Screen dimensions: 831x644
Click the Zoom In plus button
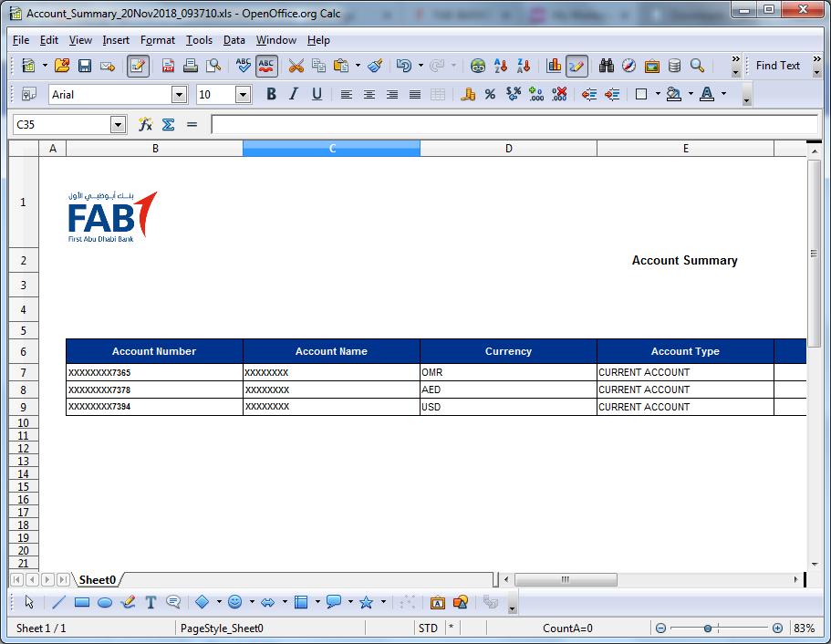coord(777,628)
